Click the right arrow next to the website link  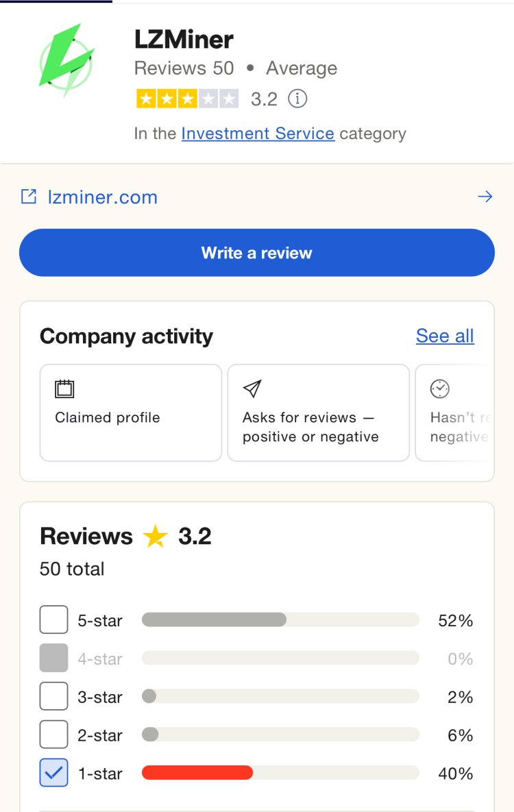click(486, 196)
